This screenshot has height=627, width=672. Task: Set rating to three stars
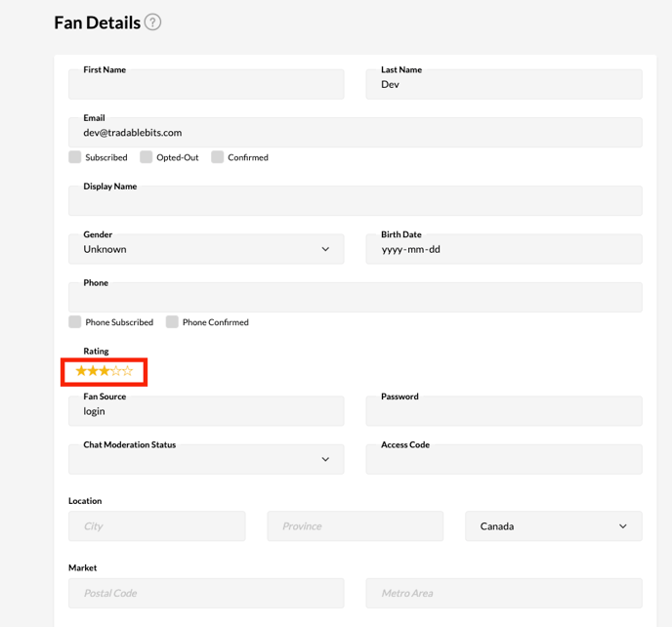point(105,371)
